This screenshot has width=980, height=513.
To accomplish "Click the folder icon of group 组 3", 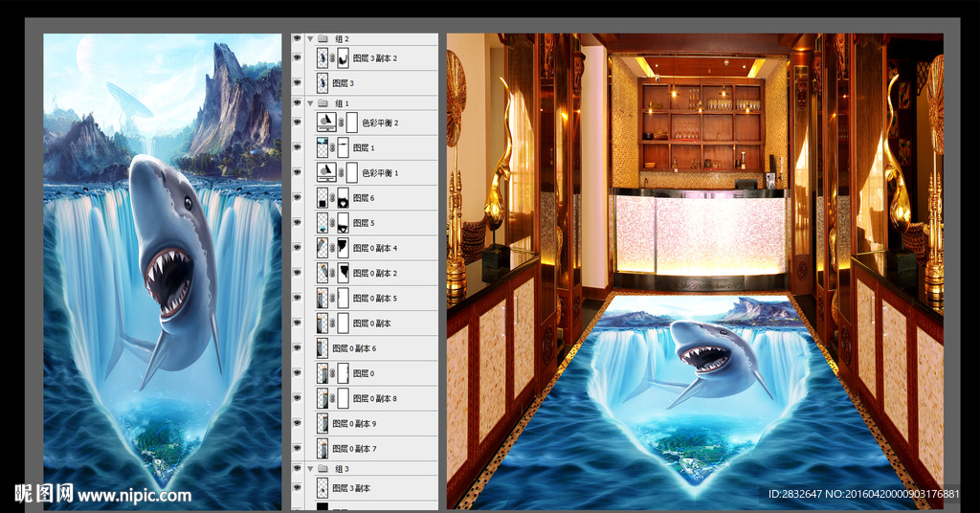I will click(x=323, y=468).
